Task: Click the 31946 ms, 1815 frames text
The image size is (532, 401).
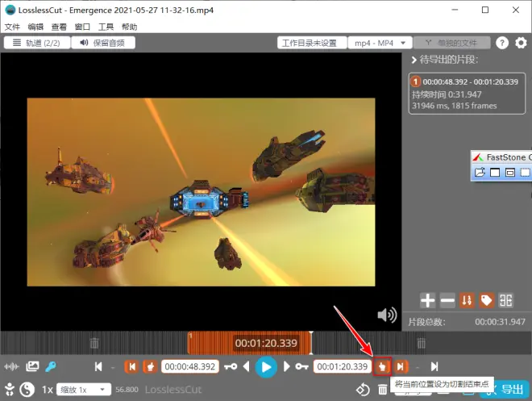Action: (455, 106)
